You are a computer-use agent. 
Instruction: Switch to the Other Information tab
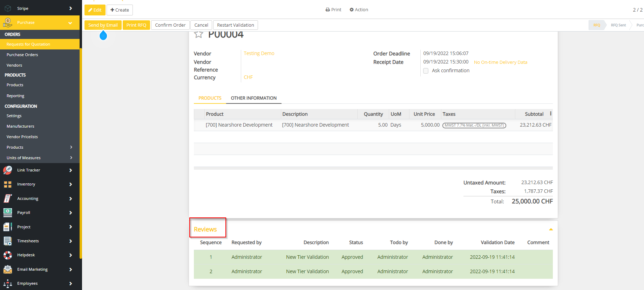253,98
